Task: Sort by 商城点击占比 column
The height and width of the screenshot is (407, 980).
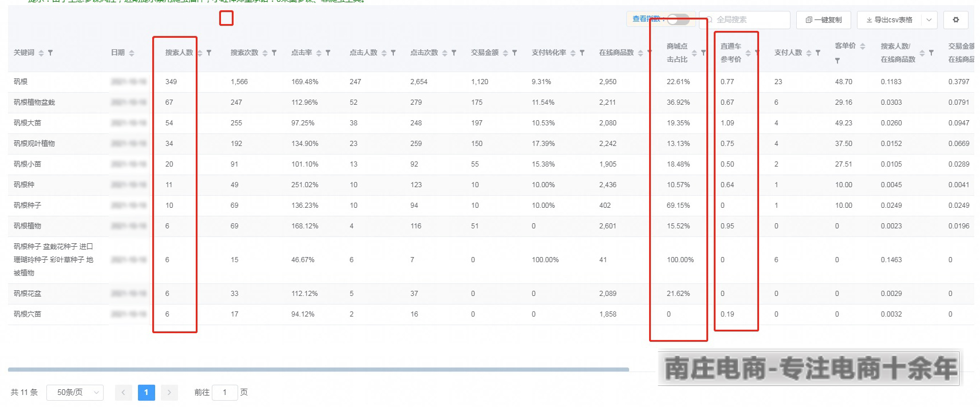Action: click(694, 53)
